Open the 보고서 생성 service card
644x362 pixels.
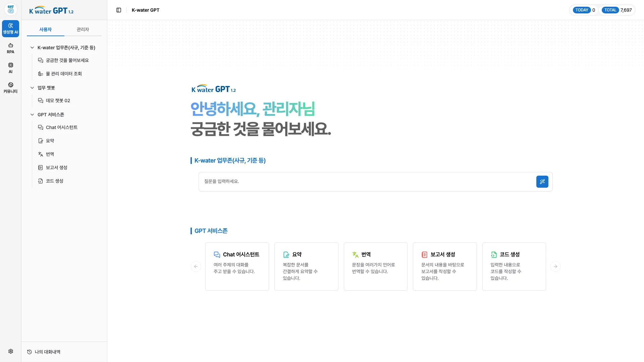tap(445, 266)
